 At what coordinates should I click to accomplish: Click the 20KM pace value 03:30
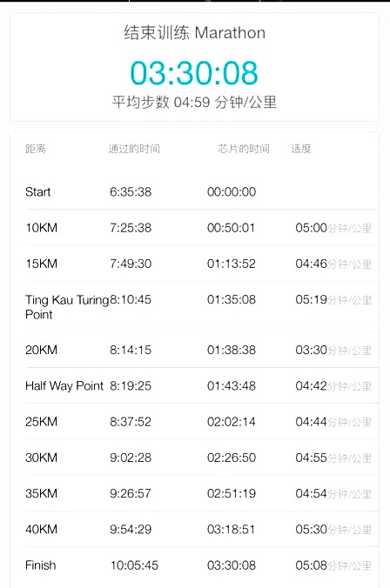[311, 350]
